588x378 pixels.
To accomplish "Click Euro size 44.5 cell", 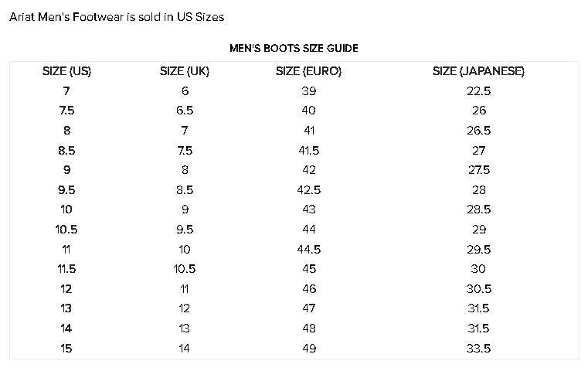I will tap(309, 250).
